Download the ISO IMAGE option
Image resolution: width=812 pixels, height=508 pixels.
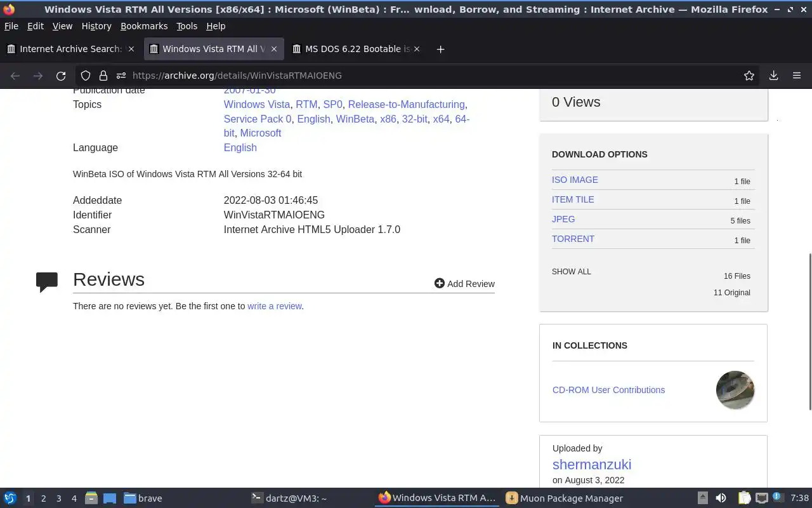coord(575,180)
